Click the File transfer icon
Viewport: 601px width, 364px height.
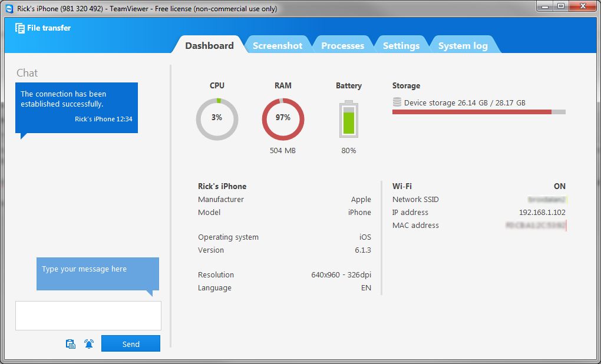tap(20, 28)
